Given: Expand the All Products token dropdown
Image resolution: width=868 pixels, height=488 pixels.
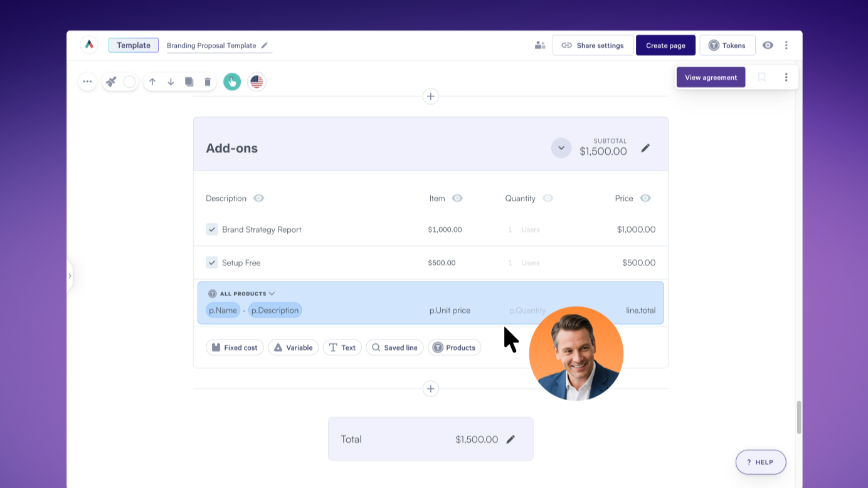Looking at the screenshot, I should [272, 293].
